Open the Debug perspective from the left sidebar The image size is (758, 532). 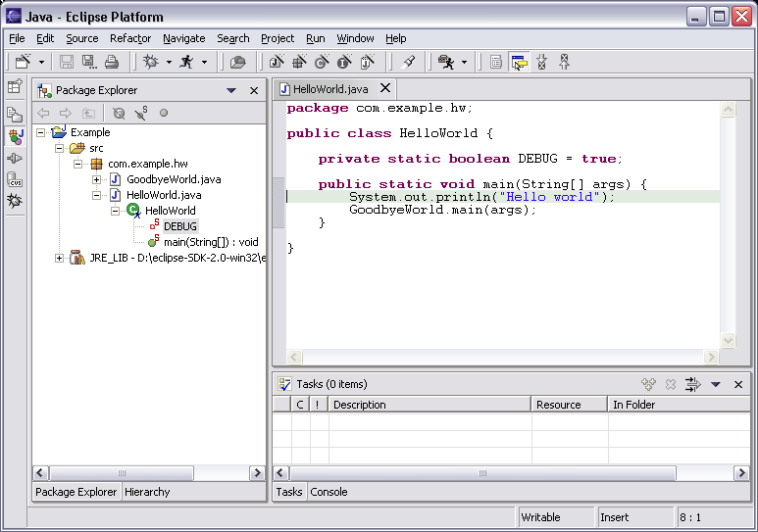tap(15, 201)
